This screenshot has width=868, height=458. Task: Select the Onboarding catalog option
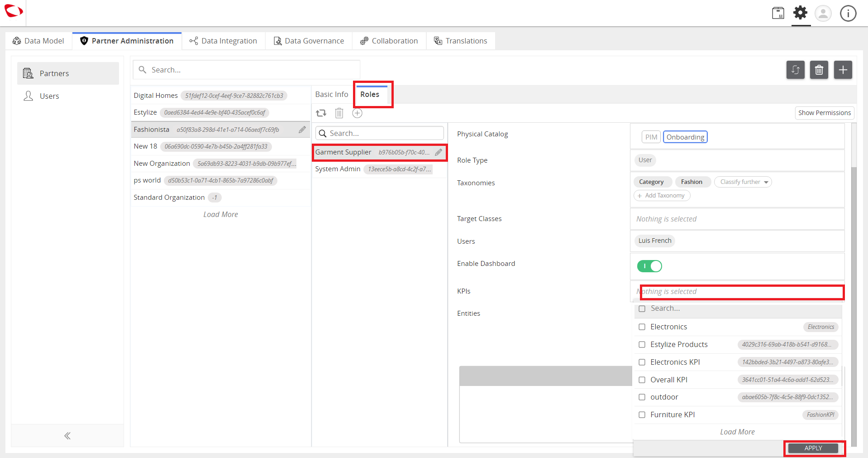(x=685, y=137)
